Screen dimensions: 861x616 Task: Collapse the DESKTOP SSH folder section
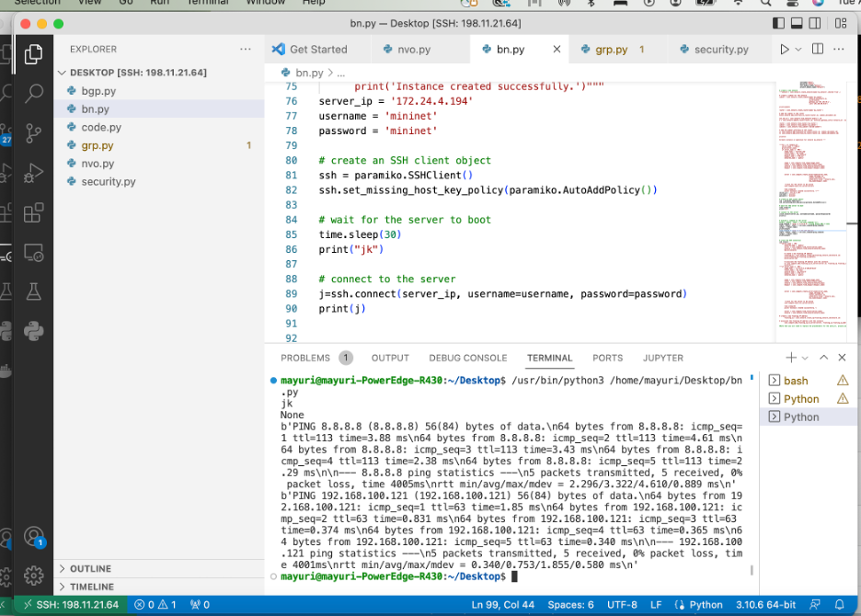point(159,73)
